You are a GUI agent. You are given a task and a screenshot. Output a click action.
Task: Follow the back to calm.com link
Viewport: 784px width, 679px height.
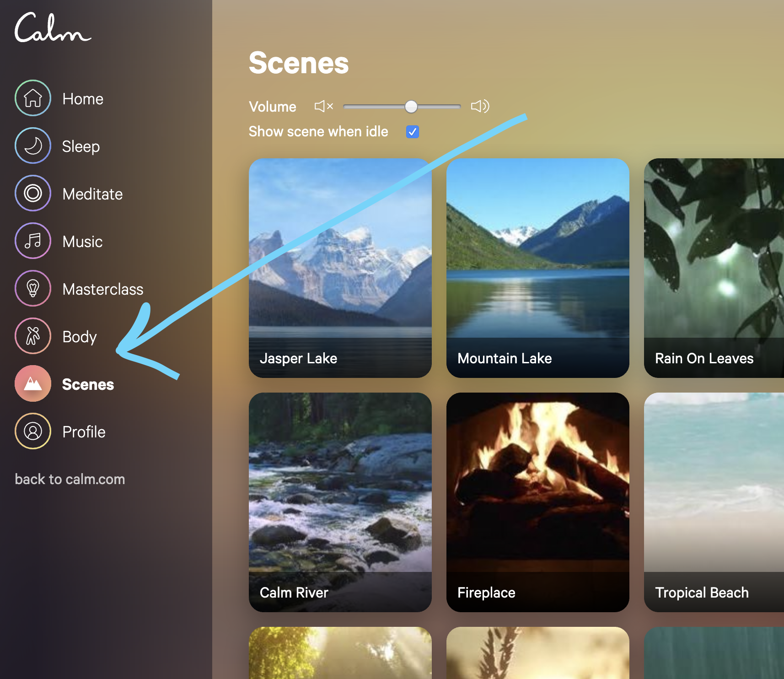point(70,479)
